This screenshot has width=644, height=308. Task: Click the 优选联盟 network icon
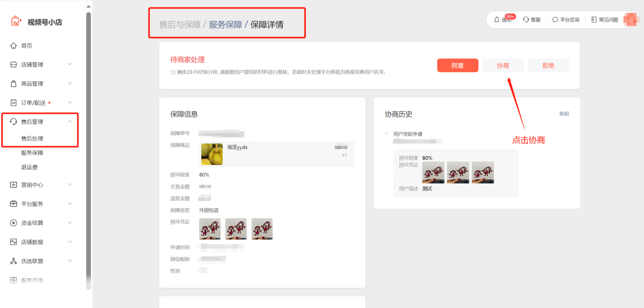tap(14, 261)
